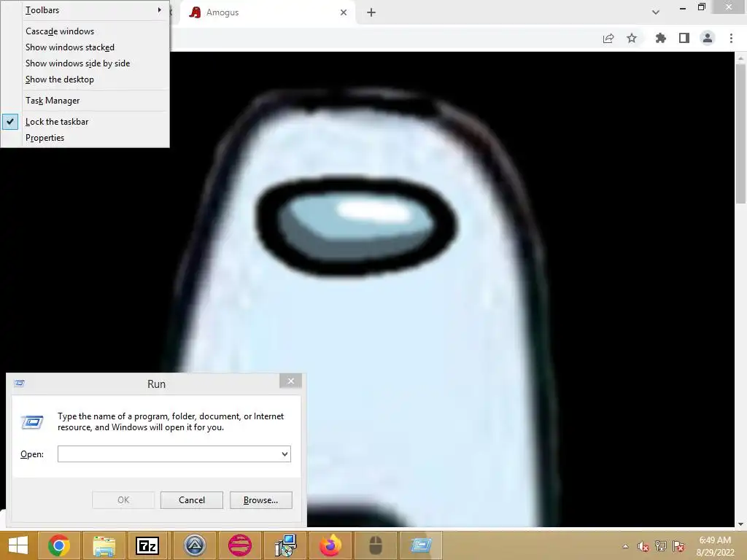Screen dimensions: 747x560
Task: Open the mouse app on the taskbar
Action: (x=376, y=545)
